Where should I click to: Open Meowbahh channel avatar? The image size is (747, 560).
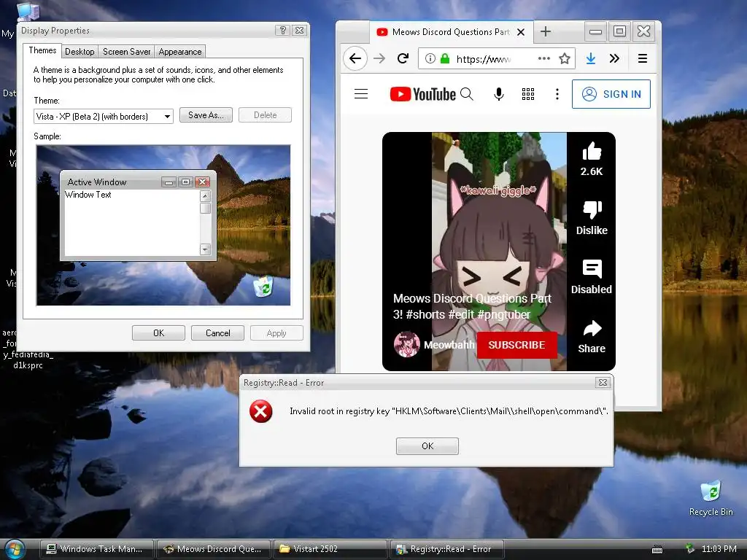pos(407,344)
